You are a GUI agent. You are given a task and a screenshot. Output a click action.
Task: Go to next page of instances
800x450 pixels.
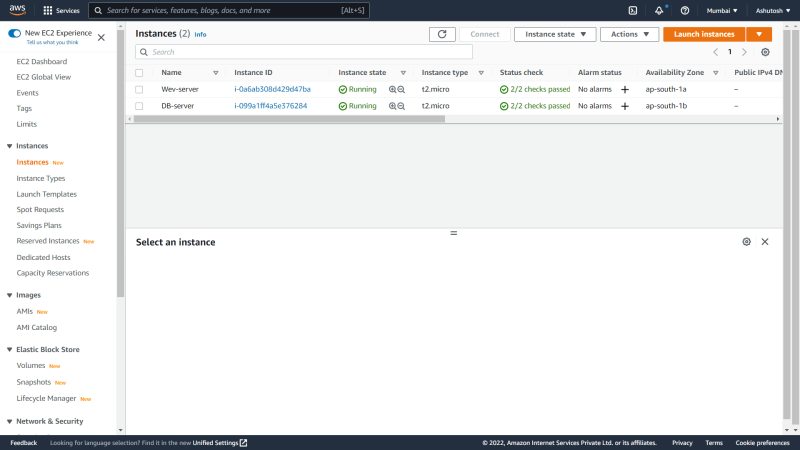[x=744, y=52]
